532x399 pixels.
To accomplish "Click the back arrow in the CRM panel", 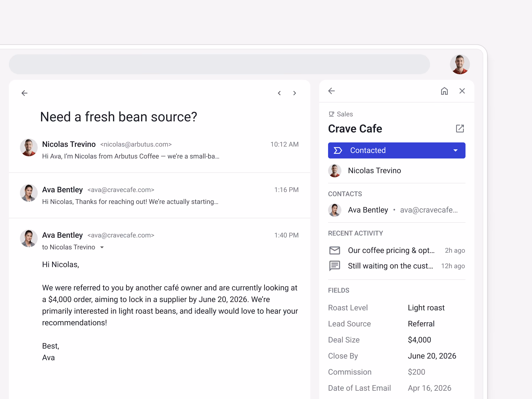I will point(331,91).
